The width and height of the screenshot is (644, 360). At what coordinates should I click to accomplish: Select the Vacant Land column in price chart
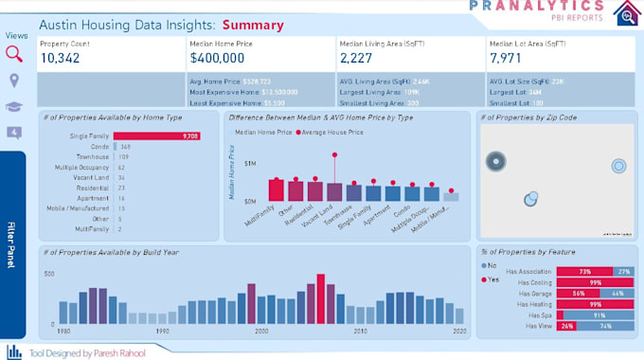point(334,192)
